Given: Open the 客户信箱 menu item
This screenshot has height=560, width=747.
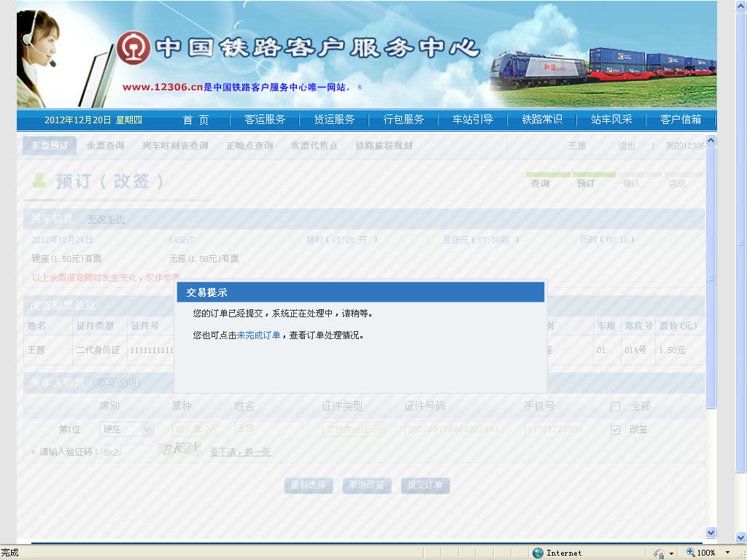Looking at the screenshot, I should pos(681,120).
